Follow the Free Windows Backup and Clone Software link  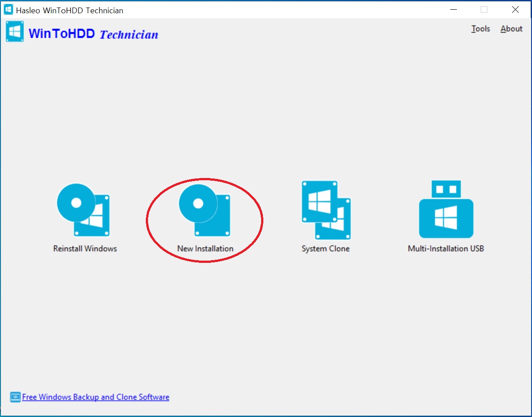coord(96,397)
